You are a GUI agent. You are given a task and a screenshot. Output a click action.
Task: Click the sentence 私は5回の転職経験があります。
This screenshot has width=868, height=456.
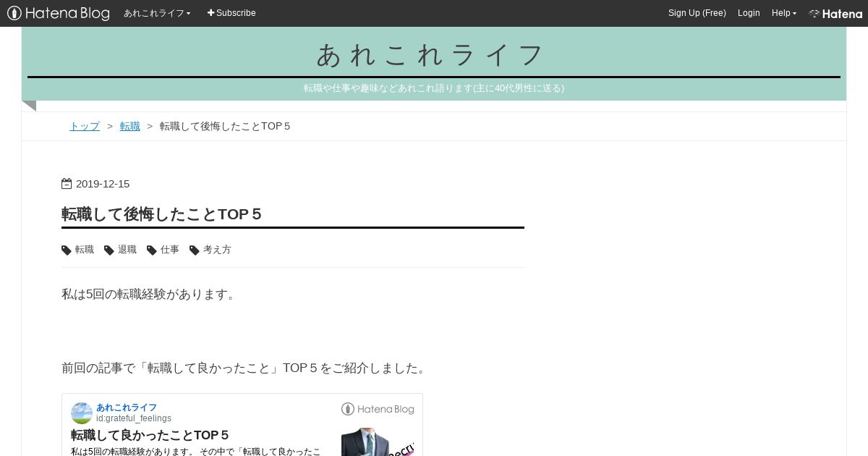(149, 295)
